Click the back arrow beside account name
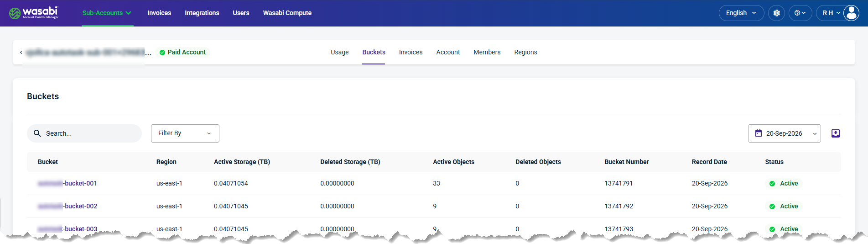Viewport: 868px width, 244px height. click(21, 52)
